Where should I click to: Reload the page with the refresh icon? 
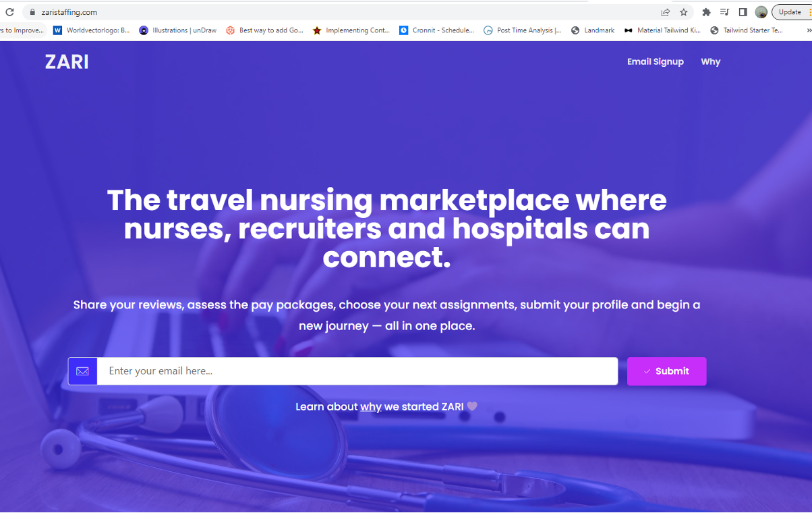9,12
